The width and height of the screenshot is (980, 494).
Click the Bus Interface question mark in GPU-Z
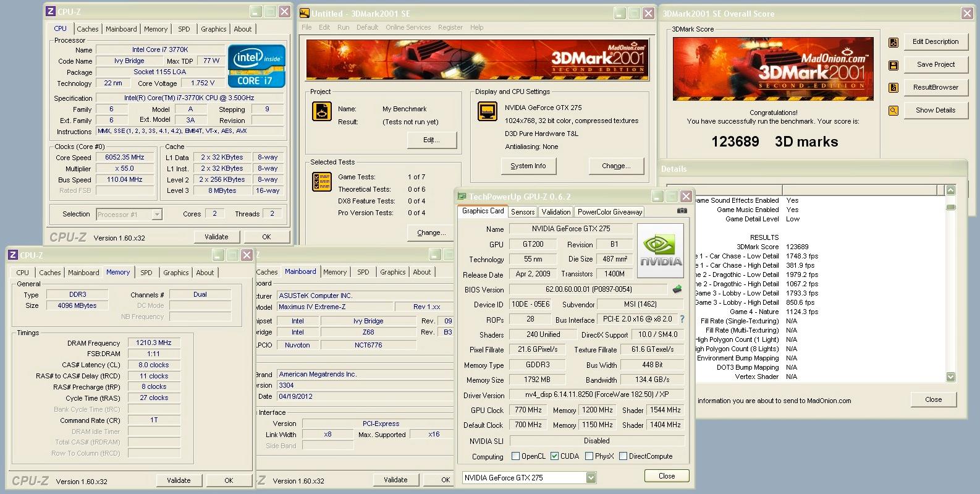click(x=682, y=319)
